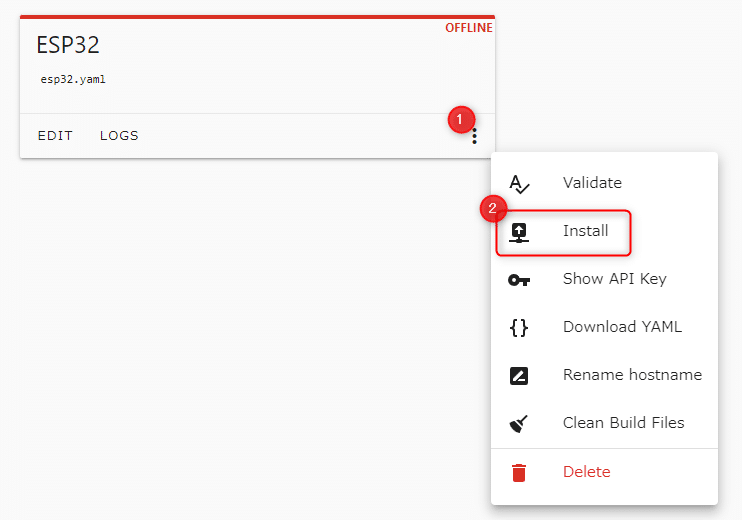Click the red OFFLINE status label

(x=468, y=28)
